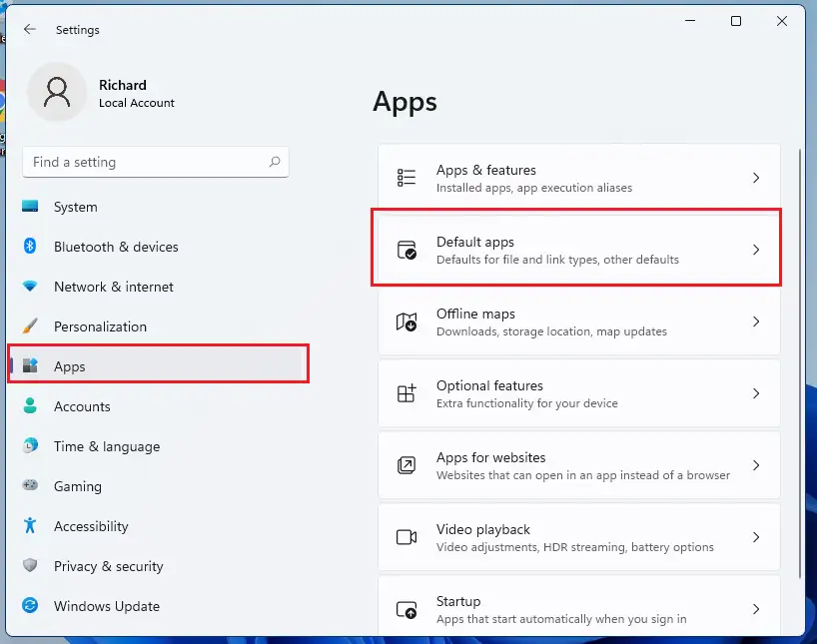Click the Privacy & security shield icon
Screen dimensions: 817x644
pos(30,566)
